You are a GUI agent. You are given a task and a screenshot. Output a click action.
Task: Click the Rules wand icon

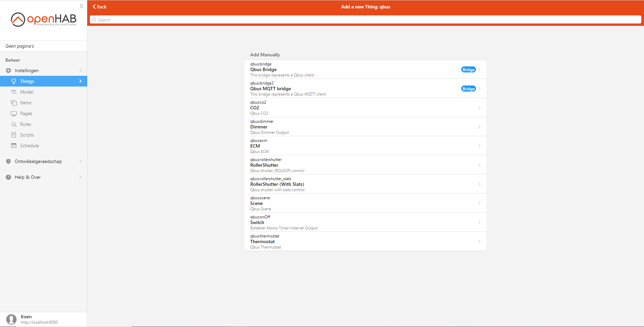coord(14,124)
